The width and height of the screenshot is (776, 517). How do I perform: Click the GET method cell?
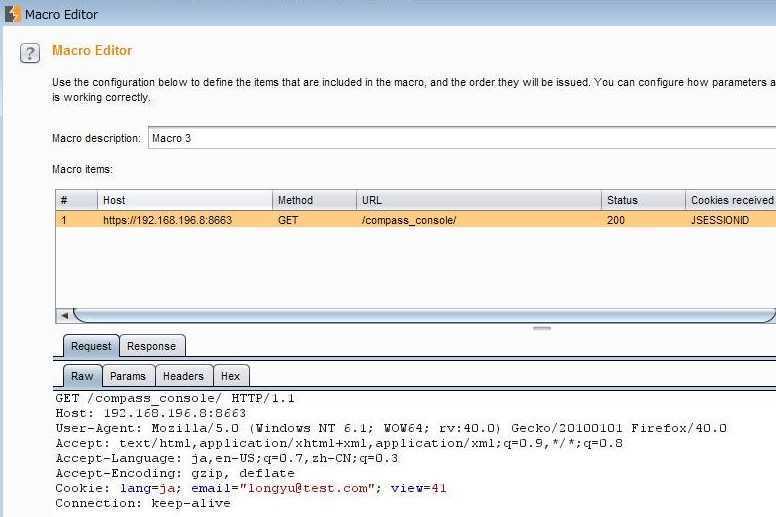pyautogui.click(x=288, y=220)
